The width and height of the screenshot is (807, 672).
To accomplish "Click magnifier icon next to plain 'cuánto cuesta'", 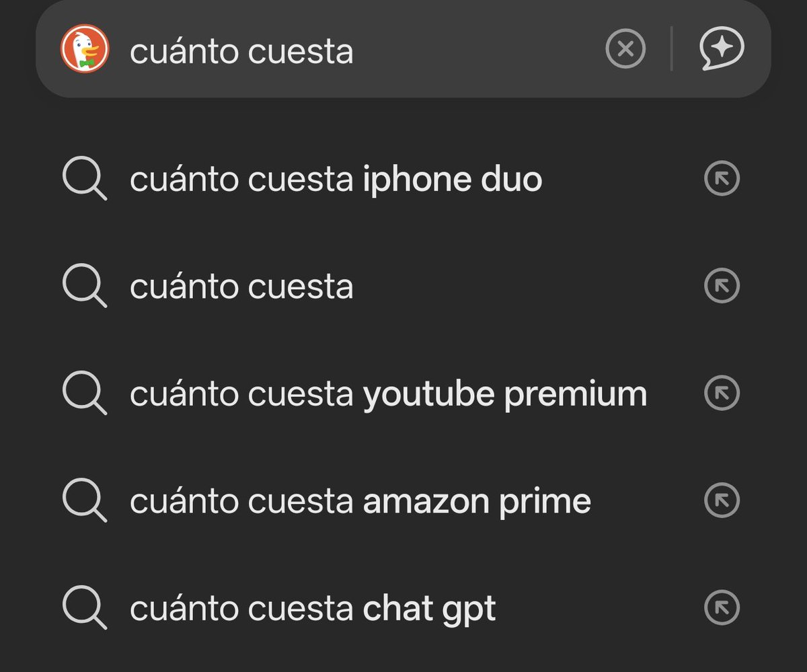I will click(84, 287).
